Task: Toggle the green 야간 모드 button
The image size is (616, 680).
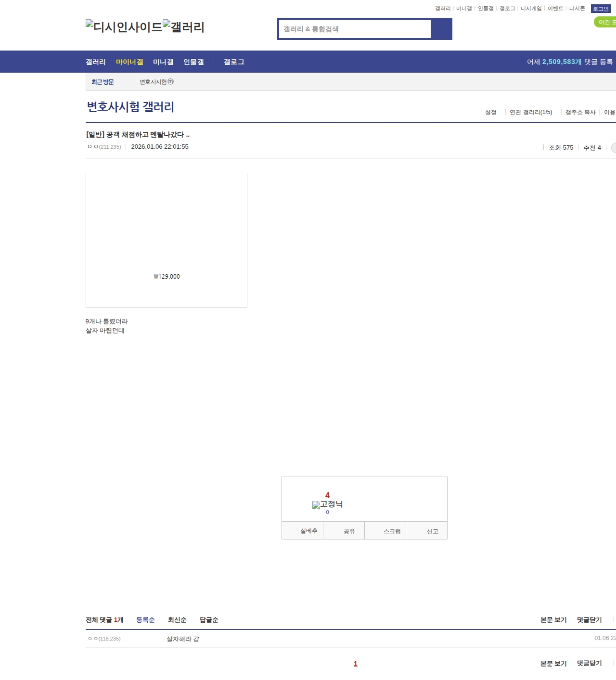Action: [605, 22]
